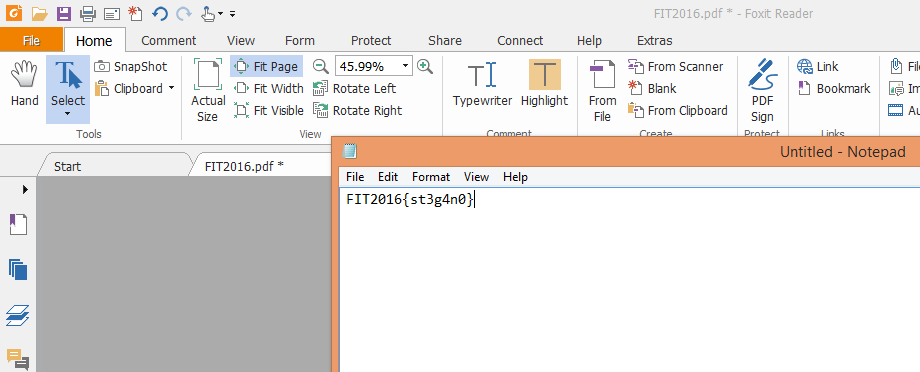Select the Hand tool
The height and width of the screenshot is (372, 920).
(25, 84)
